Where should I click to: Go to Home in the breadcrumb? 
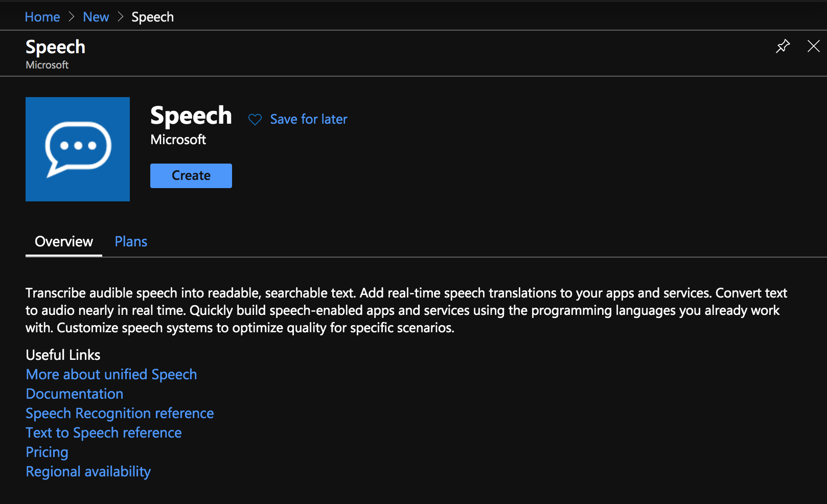click(42, 17)
